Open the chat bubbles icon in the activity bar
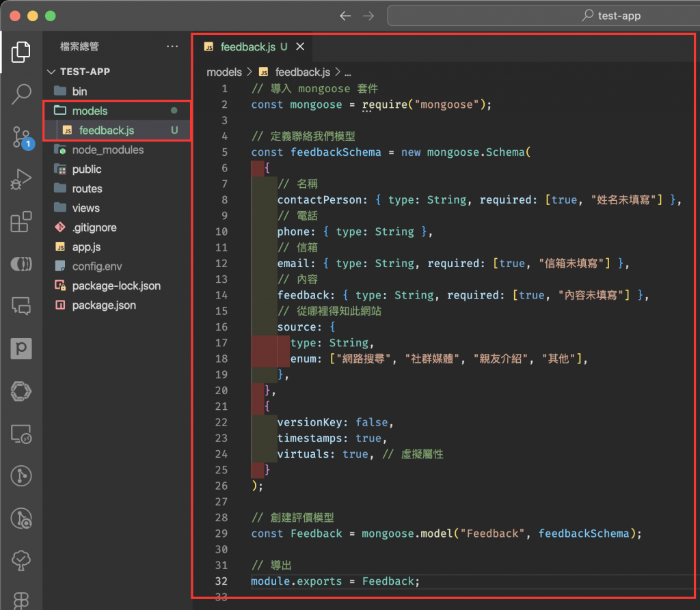700x610 pixels. pyautogui.click(x=21, y=307)
